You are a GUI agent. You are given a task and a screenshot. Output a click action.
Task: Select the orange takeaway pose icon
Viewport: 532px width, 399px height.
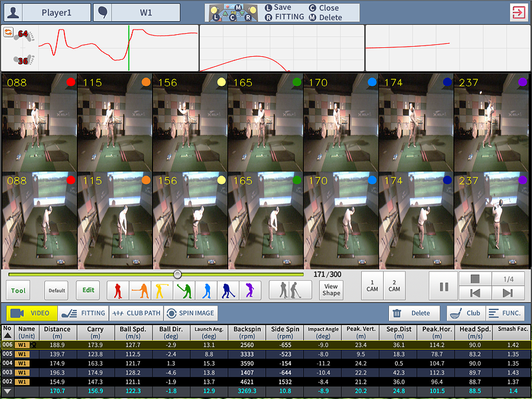point(141,290)
